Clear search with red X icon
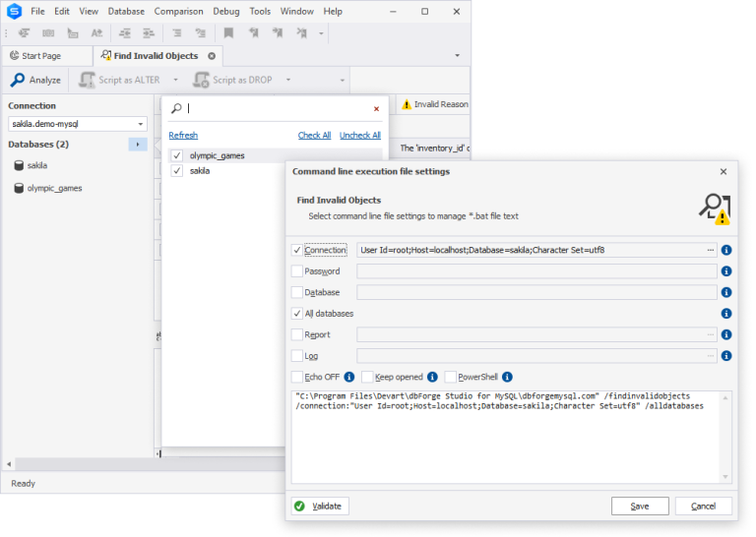Screen dimensions: 756x537 376,109
